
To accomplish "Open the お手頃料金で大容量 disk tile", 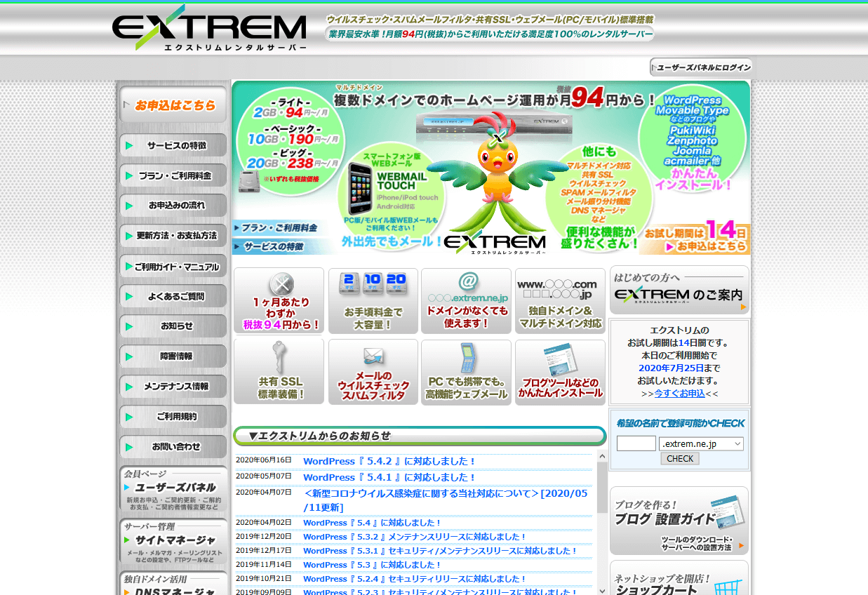I will [x=373, y=301].
